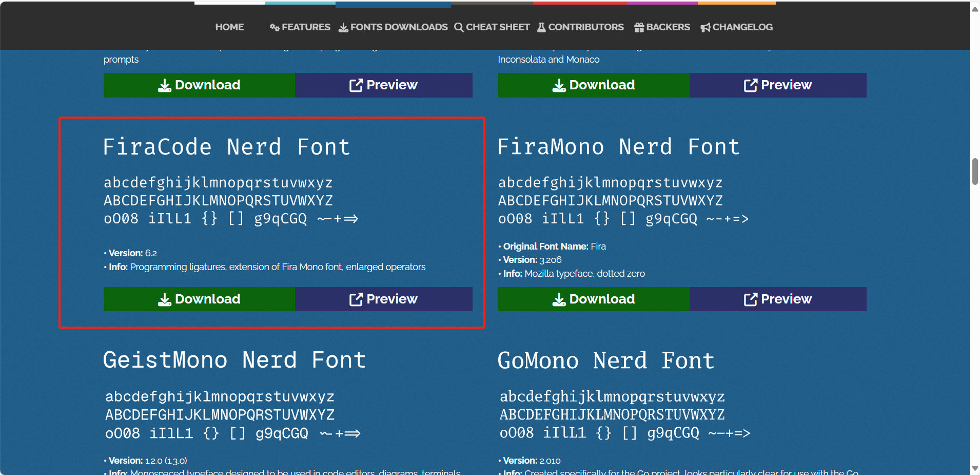Click the "prompts" text
The height and width of the screenshot is (475, 980).
[x=121, y=60]
